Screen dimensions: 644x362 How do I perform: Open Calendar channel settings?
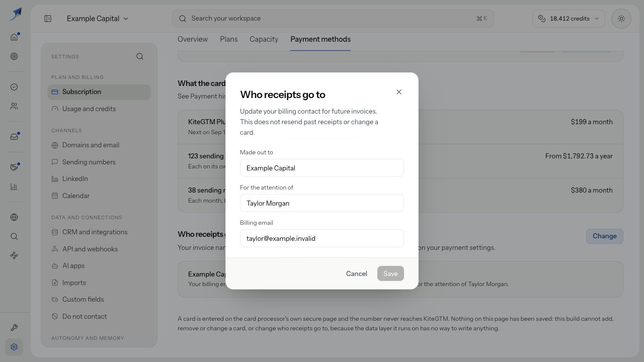click(x=99, y=196)
